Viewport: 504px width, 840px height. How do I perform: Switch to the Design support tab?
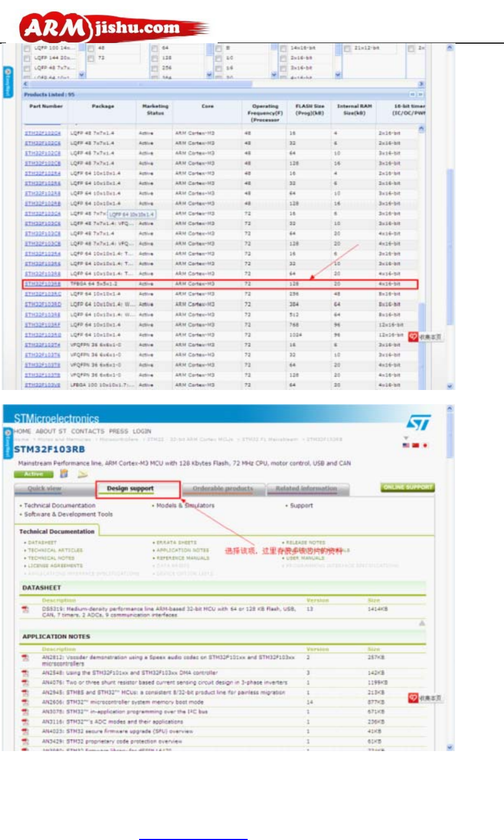coord(130,489)
